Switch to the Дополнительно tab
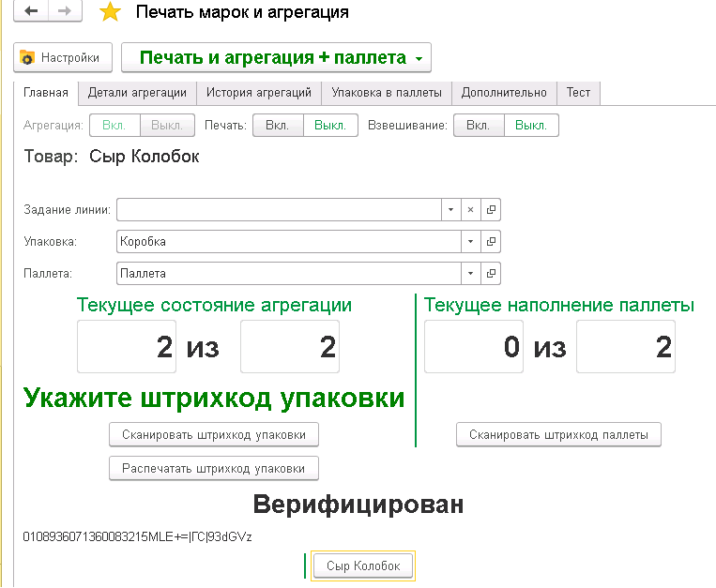This screenshot has width=716, height=588. 504,93
